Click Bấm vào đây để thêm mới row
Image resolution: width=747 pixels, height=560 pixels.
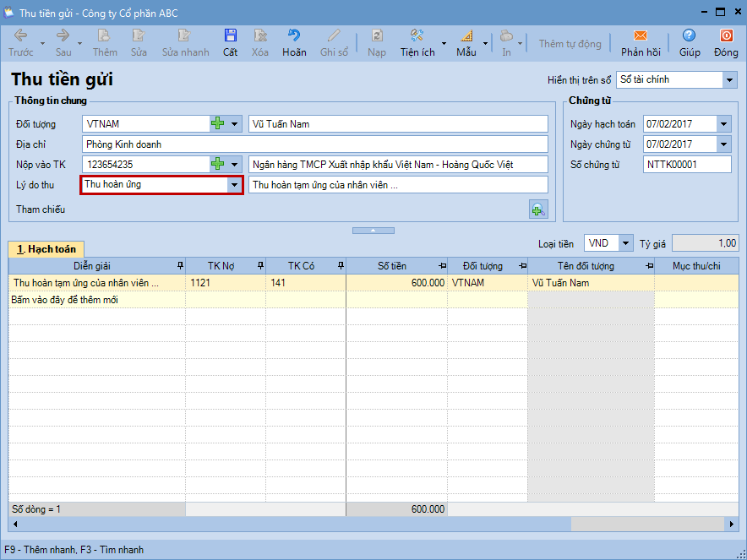point(64,300)
